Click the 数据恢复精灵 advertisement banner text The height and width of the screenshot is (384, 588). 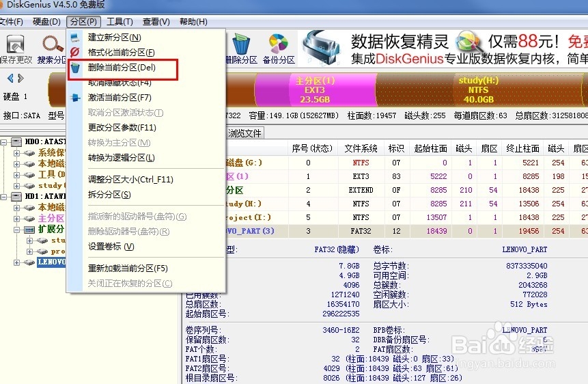[x=400, y=41]
